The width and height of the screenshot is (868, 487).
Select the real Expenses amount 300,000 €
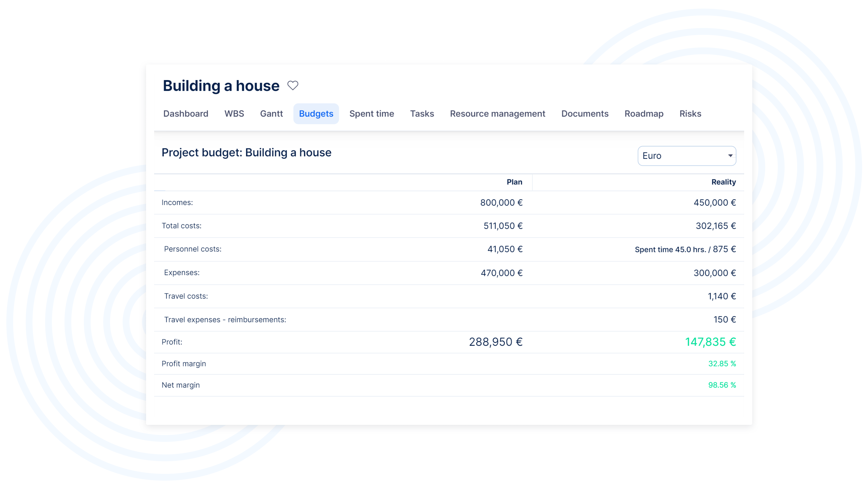point(714,273)
